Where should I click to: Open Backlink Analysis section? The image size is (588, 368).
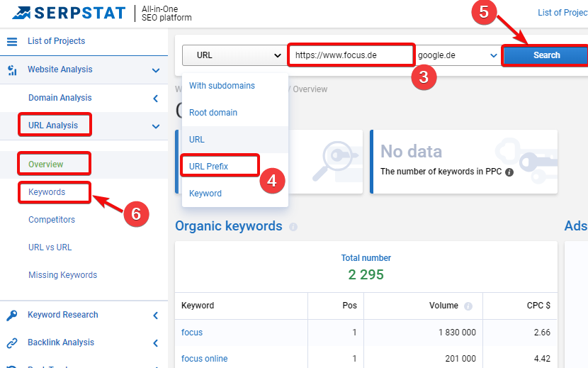click(x=61, y=342)
